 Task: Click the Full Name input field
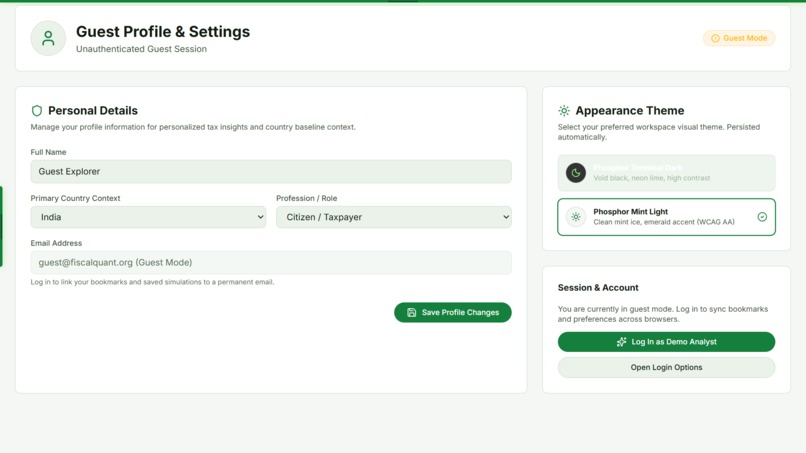coord(271,171)
